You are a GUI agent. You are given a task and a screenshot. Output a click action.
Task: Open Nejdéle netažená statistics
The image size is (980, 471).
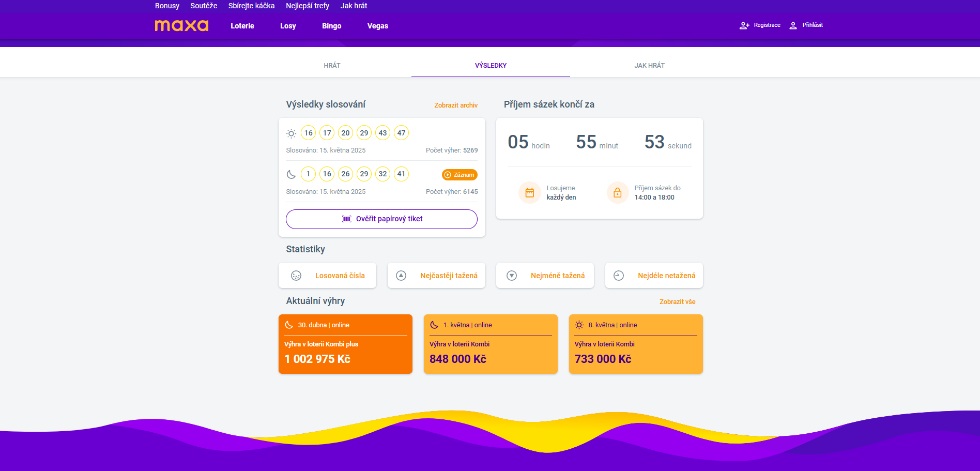click(x=654, y=276)
